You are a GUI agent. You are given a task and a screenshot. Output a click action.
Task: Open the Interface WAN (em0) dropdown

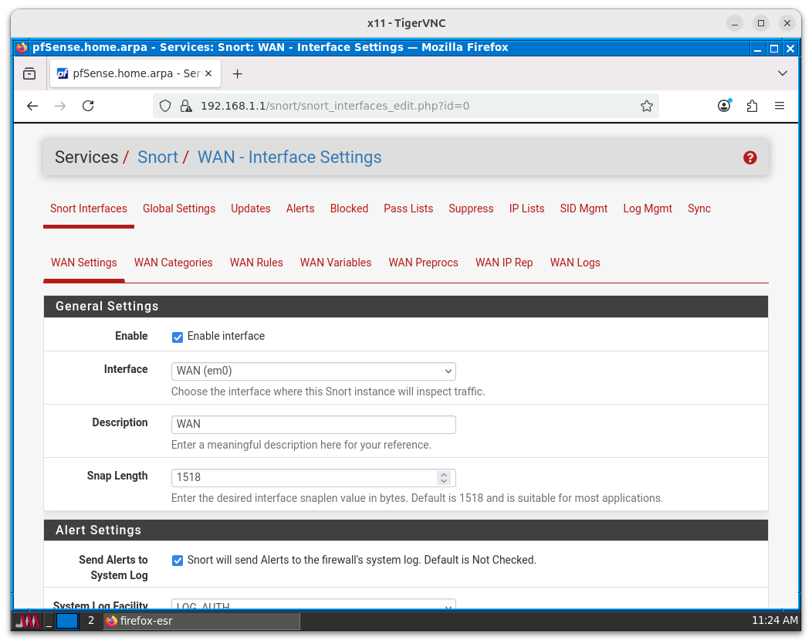[313, 371]
